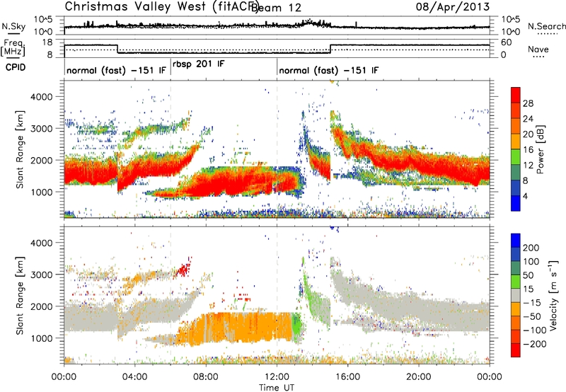Click the second 'normal (fast) -151 IF' label
This screenshot has width=566, height=392.
[329, 70]
